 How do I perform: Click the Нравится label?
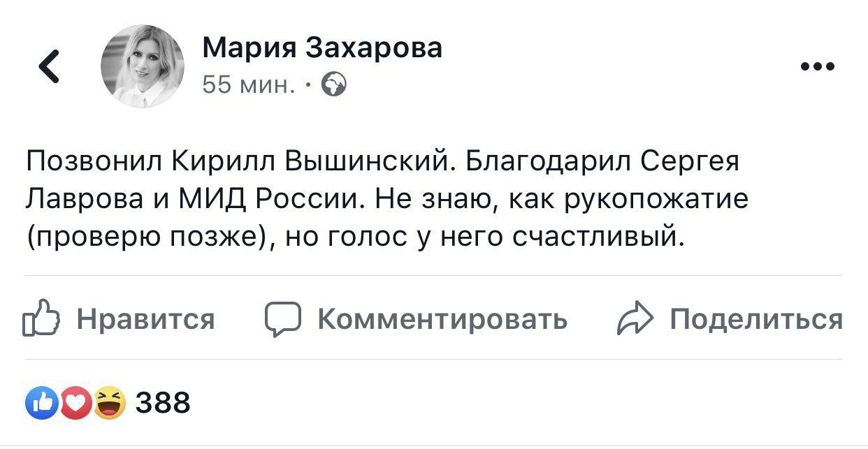[x=145, y=320]
